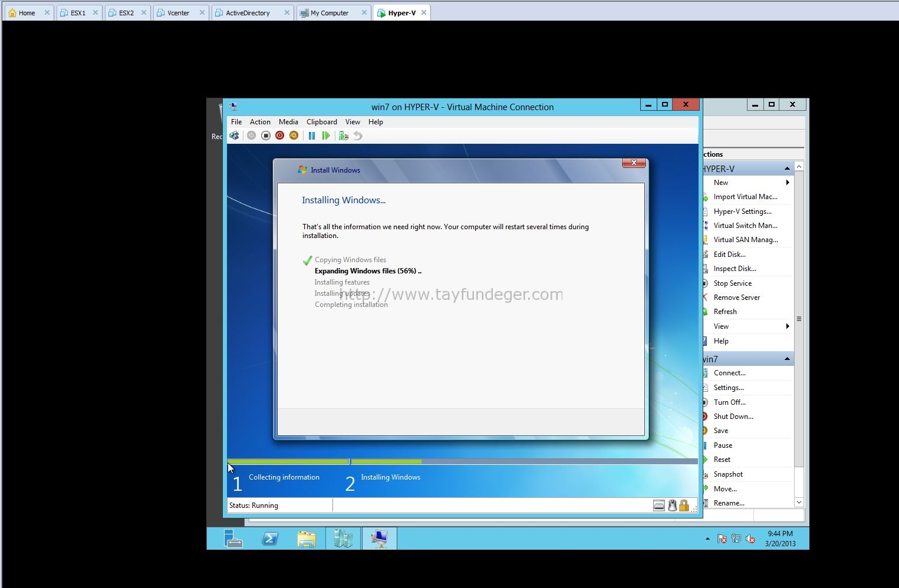This screenshot has width=899, height=588.
Task: Click the blue Pause icon in toolbar
Action: coord(312,136)
